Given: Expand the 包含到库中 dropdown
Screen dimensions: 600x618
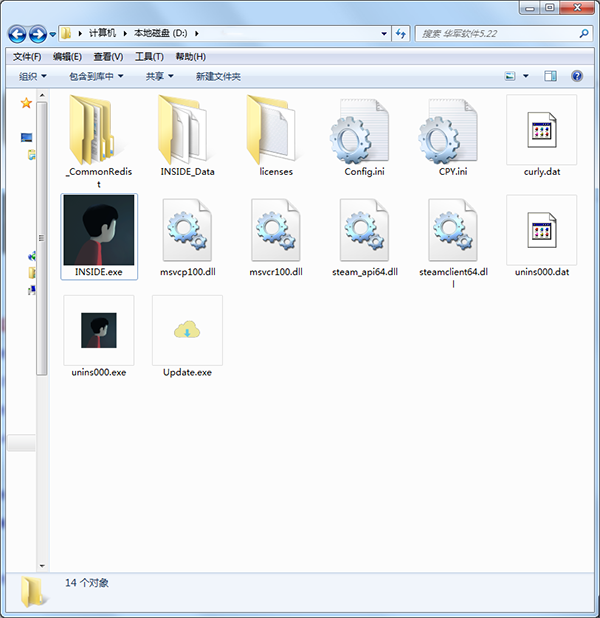Looking at the screenshot, I should click(96, 76).
